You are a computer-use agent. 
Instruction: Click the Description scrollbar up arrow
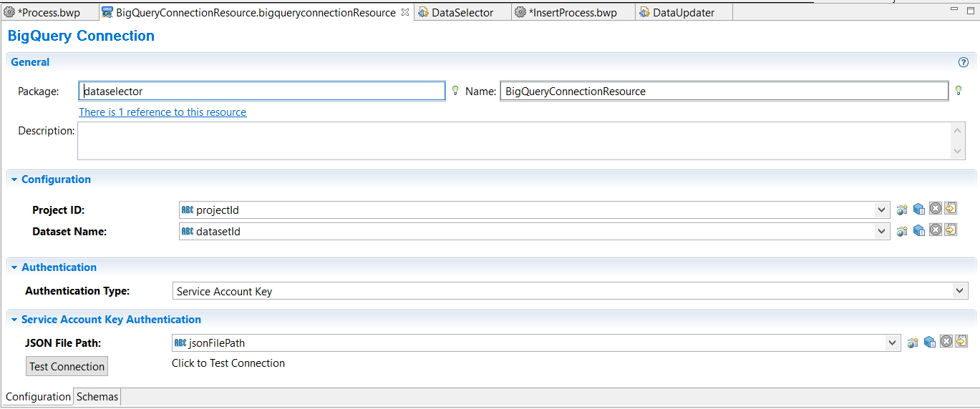pos(959,131)
